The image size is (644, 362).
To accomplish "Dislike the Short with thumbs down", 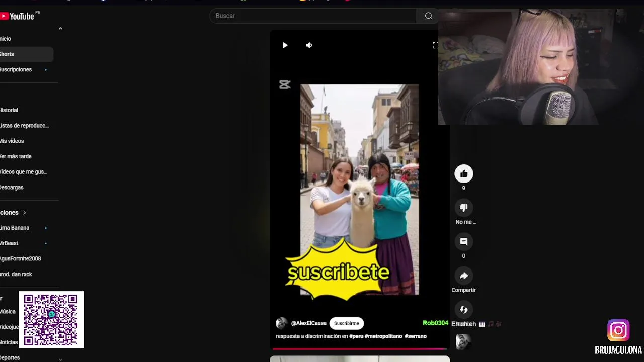I will [x=464, y=208].
